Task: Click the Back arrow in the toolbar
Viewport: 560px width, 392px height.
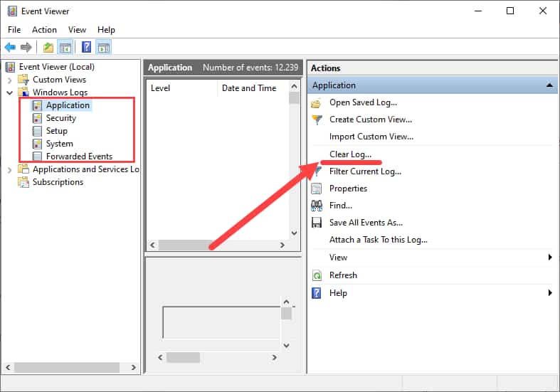Action: click(x=10, y=48)
